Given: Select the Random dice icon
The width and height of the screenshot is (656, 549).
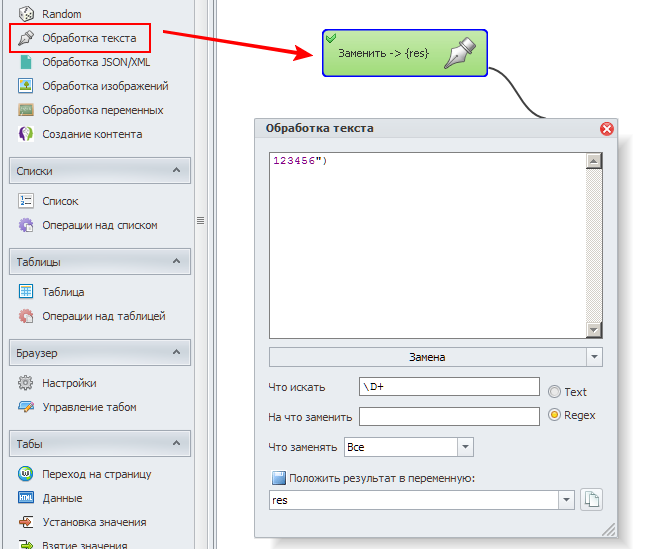Looking at the screenshot, I should [26, 14].
